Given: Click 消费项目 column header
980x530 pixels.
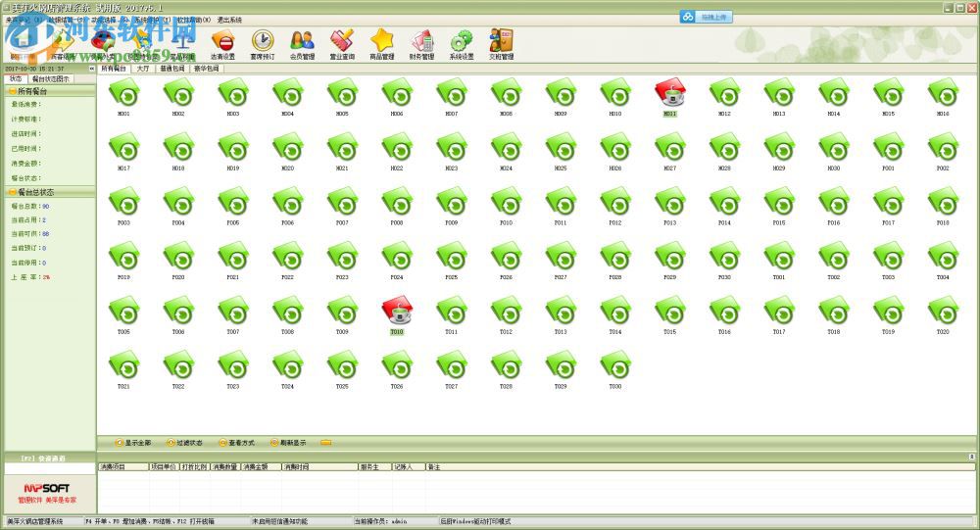Looking at the screenshot, I should (x=123, y=467).
